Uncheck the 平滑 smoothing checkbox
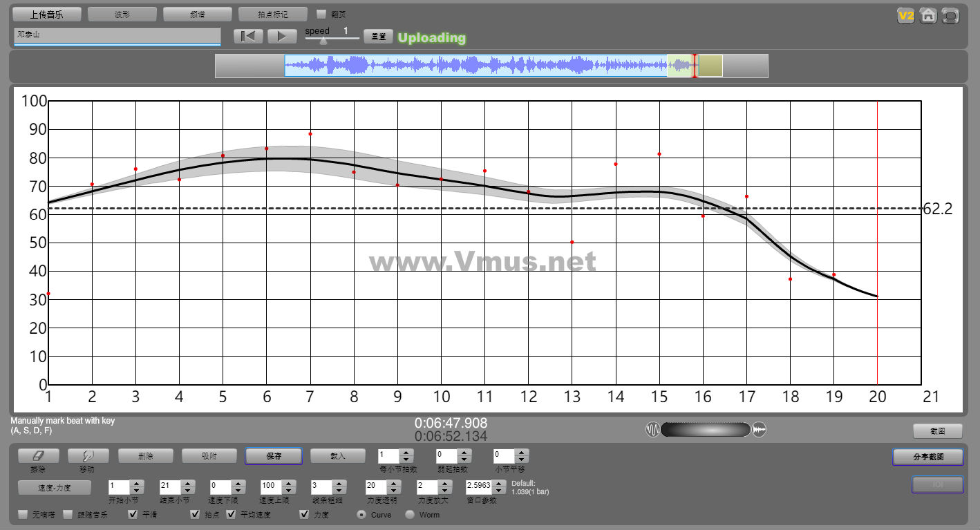 click(x=133, y=515)
